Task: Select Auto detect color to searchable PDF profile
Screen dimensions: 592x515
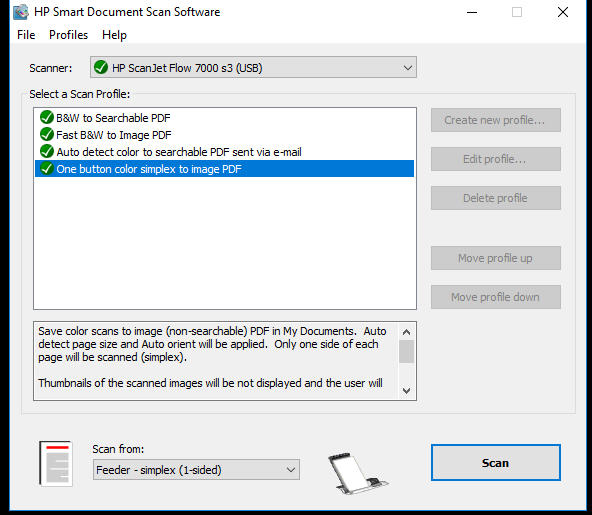Action: [x=225, y=152]
